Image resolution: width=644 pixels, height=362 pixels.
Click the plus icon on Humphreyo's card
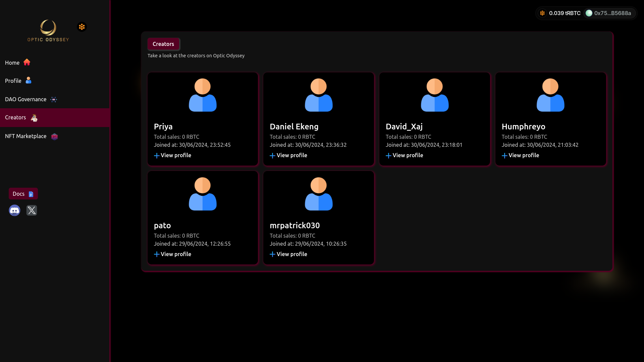[504, 156]
